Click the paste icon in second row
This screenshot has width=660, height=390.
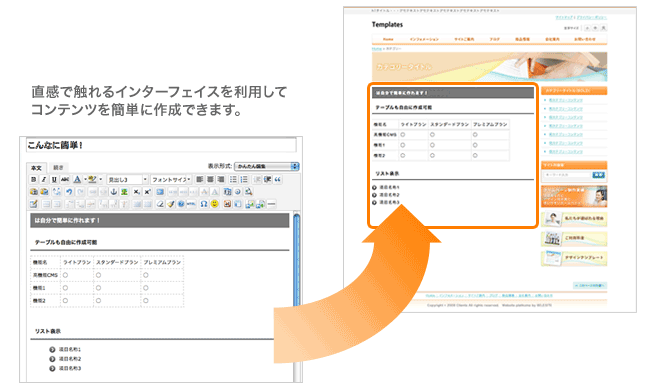click(x=33, y=192)
